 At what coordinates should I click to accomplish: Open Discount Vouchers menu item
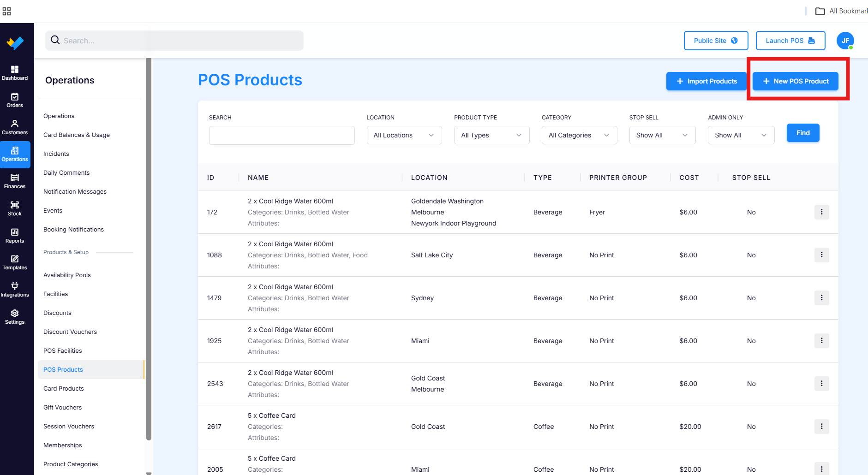[70, 332]
